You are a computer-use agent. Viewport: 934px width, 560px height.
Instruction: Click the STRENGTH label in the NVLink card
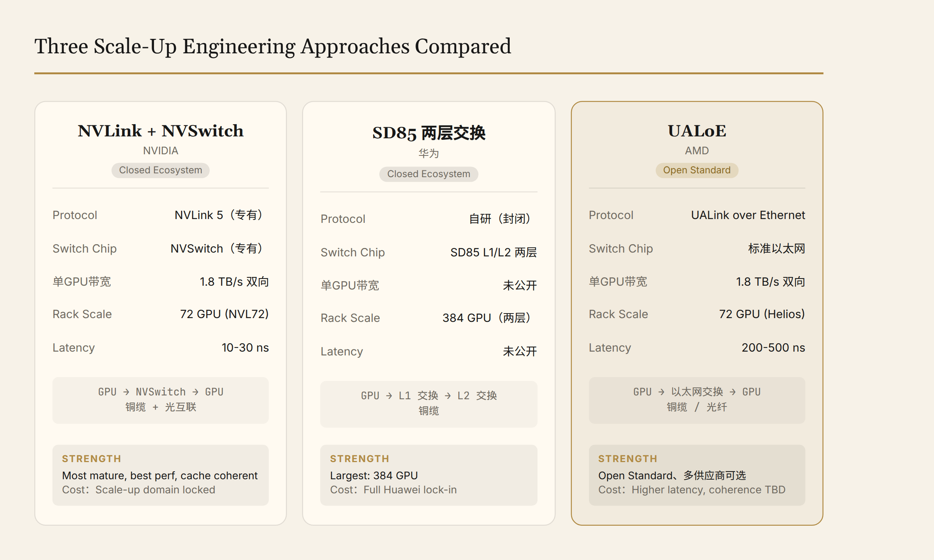91,459
